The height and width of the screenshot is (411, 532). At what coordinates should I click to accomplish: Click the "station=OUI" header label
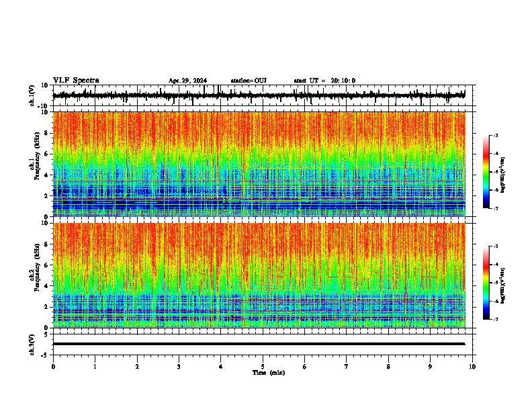249,81
